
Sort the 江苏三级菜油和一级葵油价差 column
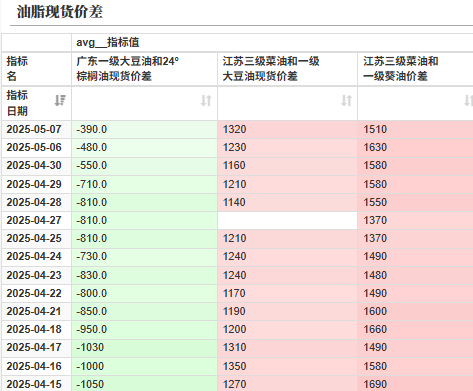pos(468,101)
